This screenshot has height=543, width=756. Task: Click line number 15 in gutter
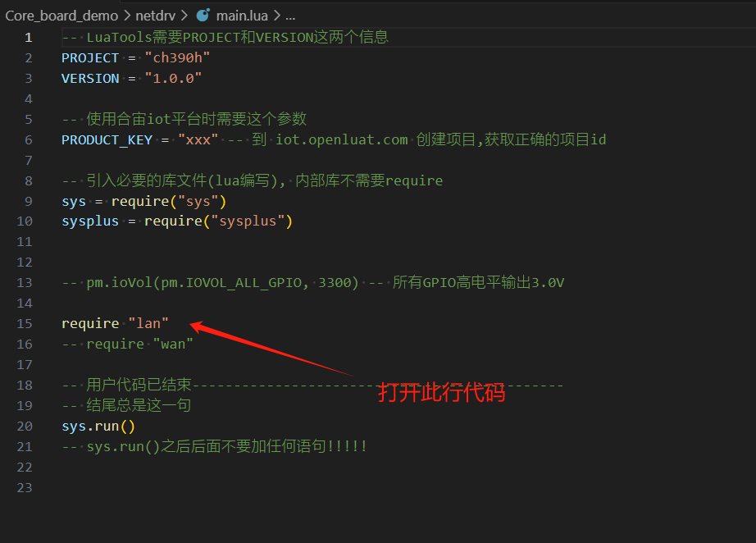[x=25, y=323]
